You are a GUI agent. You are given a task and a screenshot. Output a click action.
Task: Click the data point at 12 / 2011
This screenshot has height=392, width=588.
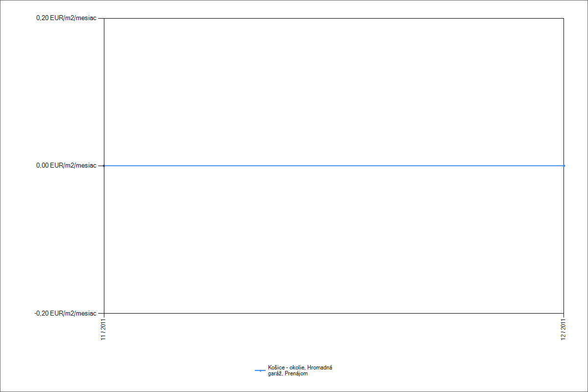[x=564, y=166]
